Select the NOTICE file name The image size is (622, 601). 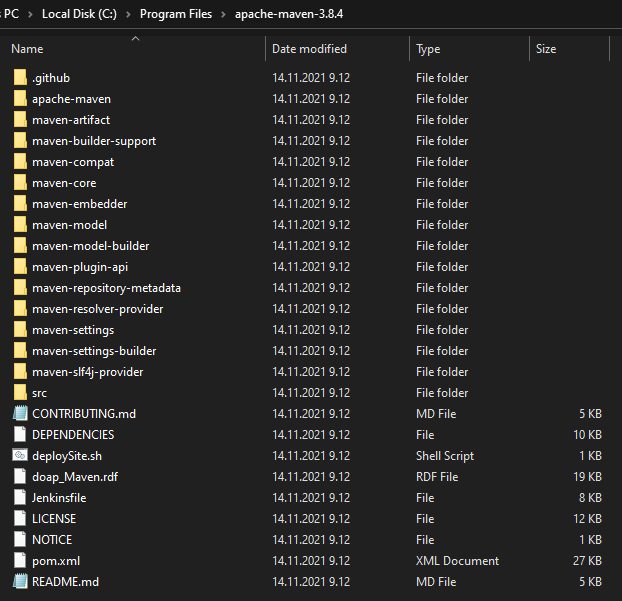[x=52, y=540]
